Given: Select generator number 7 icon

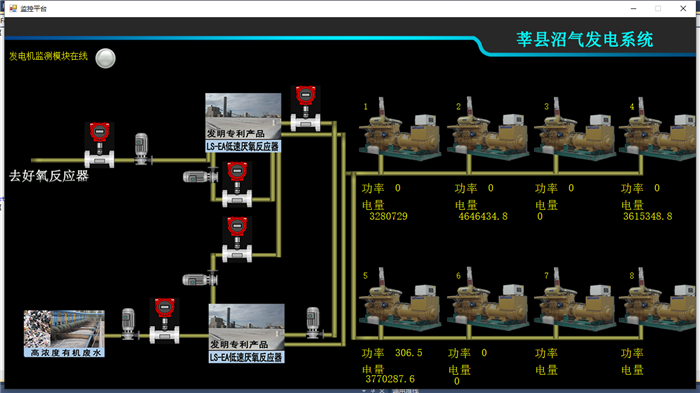Looking at the screenshot, I should coord(575,300).
